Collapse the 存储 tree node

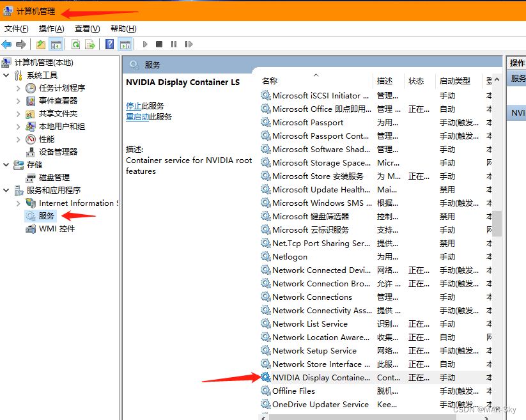(6, 165)
